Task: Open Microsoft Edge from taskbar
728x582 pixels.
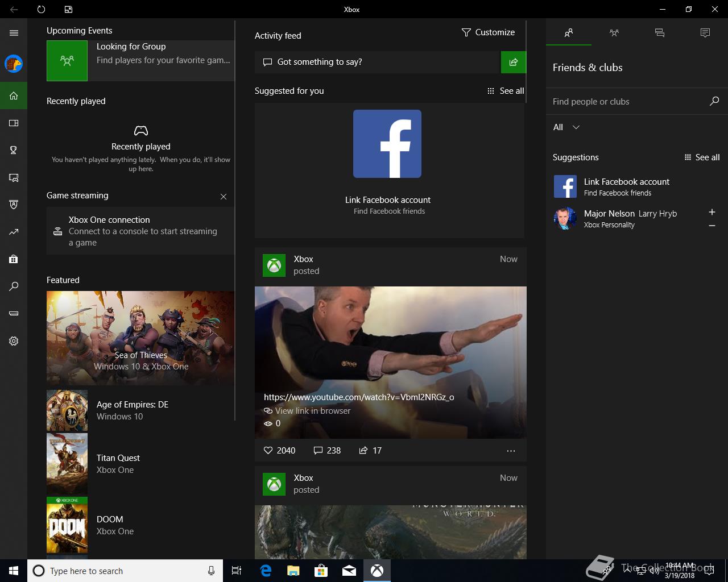Action: (x=265, y=571)
